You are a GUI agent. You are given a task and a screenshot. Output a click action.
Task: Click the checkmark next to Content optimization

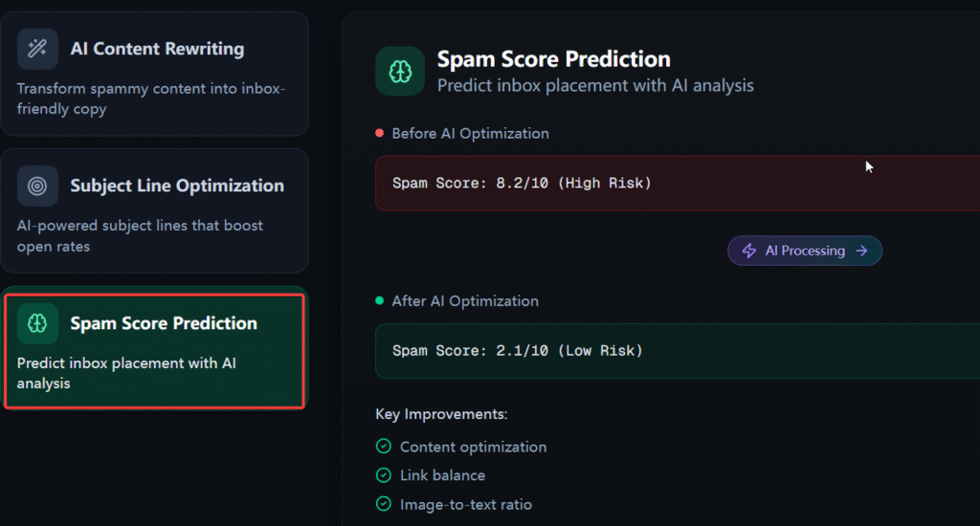coord(384,447)
